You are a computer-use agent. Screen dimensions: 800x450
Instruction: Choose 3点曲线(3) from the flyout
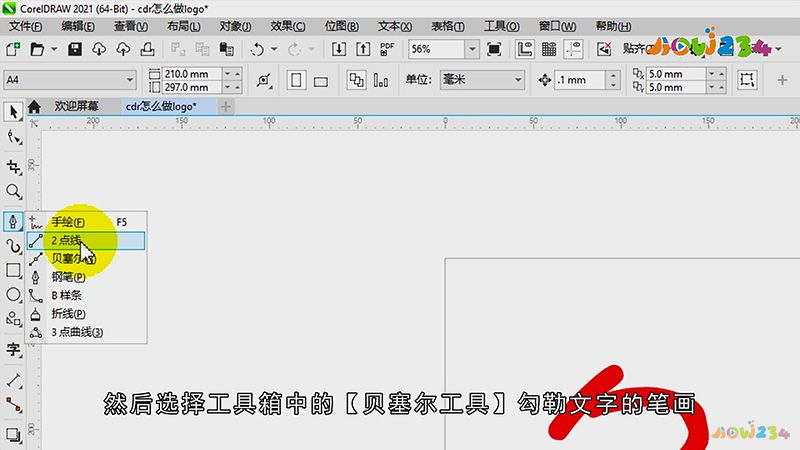coord(86,332)
